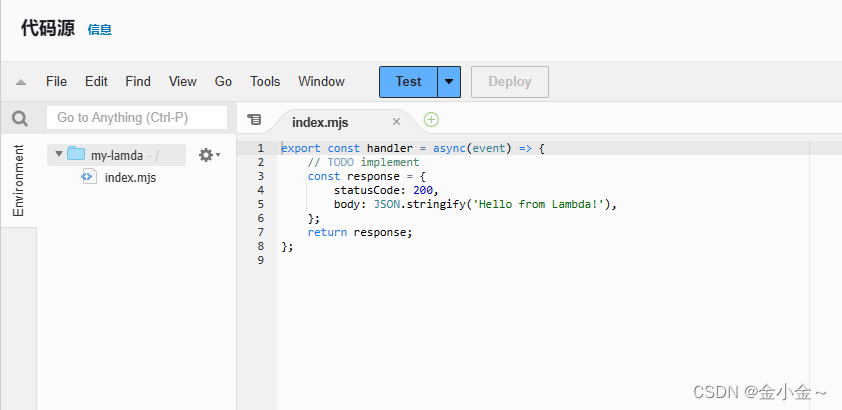Click the search magnifier icon
842x410 pixels.
(x=20, y=118)
